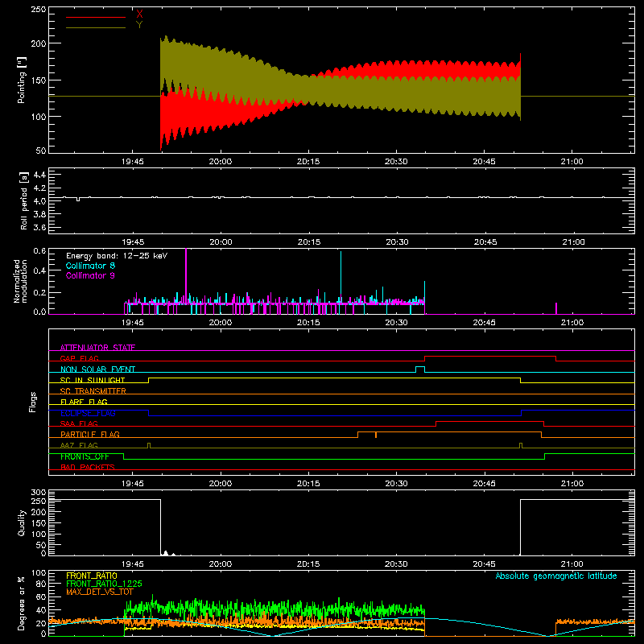Image resolution: width=644 pixels, height=644 pixels.
Task: Click the 'Energy band: 12-25 keV' annotation
Action: pos(117,256)
